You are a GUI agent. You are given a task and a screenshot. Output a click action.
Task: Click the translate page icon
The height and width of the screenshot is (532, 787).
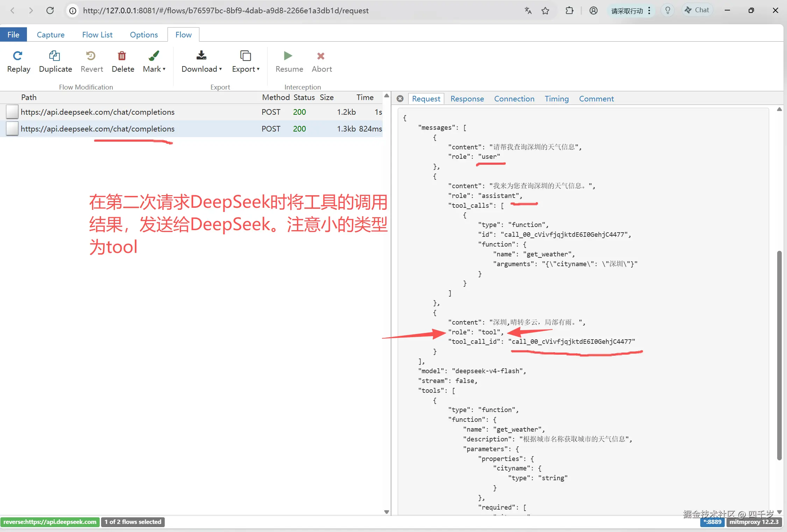click(x=528, y=11)
